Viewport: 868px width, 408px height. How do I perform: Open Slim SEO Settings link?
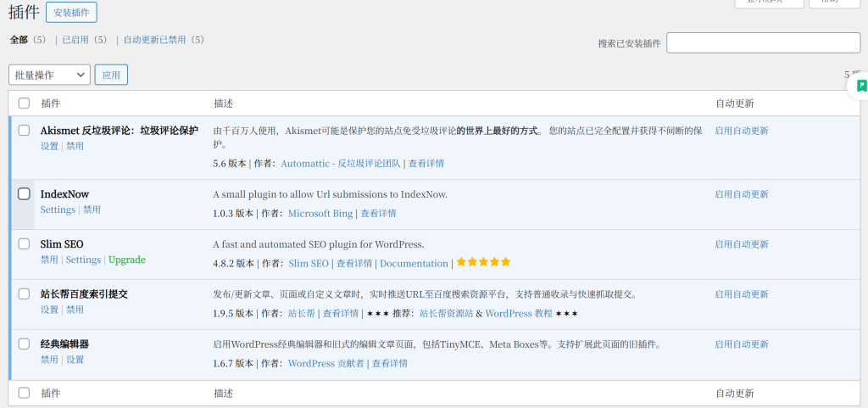click(x=84, y=260)
